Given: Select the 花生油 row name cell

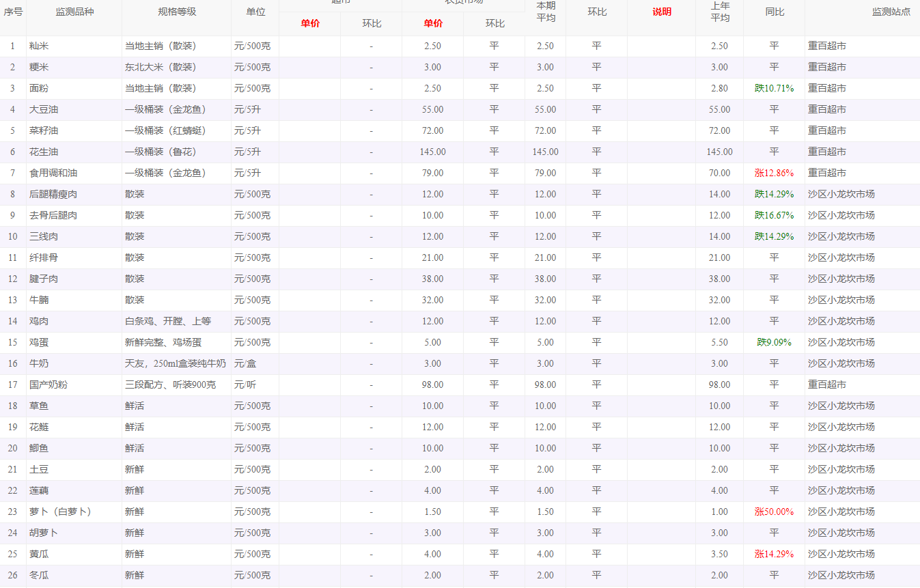Looking at the screenshot, I should coord(44,152).
